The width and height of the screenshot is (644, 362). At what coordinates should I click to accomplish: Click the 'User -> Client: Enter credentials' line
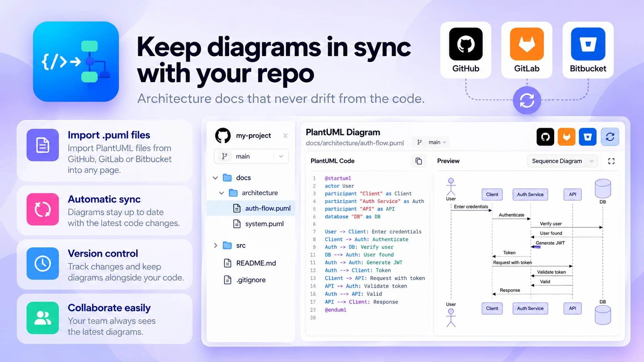click(x=373, y=232)
